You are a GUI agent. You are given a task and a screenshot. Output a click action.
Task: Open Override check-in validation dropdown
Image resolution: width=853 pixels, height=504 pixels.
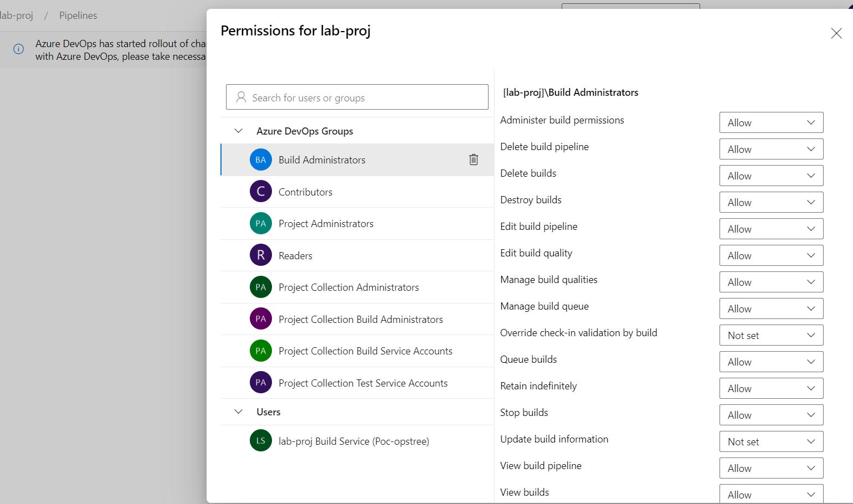pyautogui.click(x=771, y=335)
